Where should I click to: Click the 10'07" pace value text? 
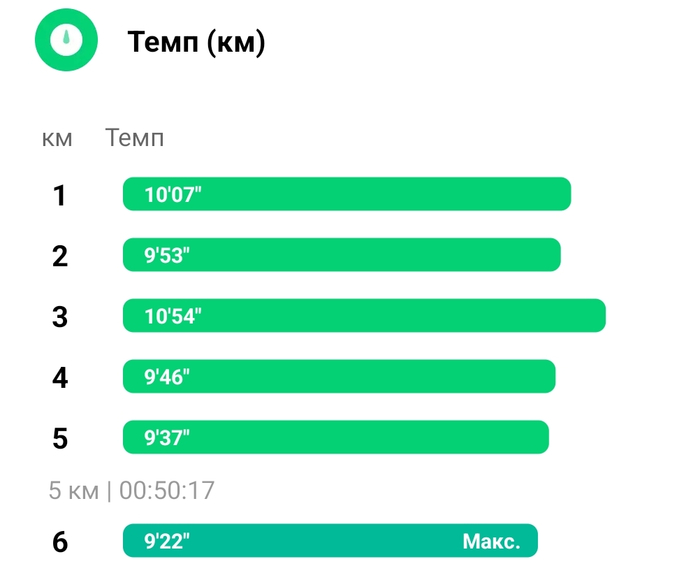173,194
